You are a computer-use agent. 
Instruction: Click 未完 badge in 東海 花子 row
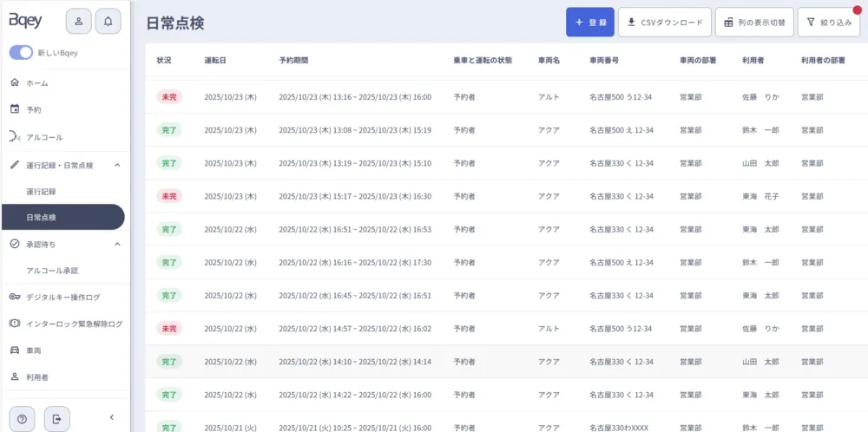coord(169,196)
